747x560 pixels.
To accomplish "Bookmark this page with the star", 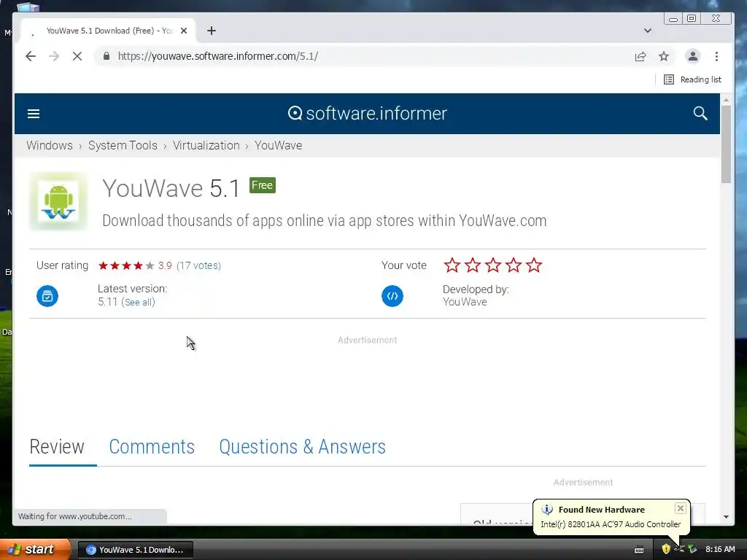I will (664, 57).
